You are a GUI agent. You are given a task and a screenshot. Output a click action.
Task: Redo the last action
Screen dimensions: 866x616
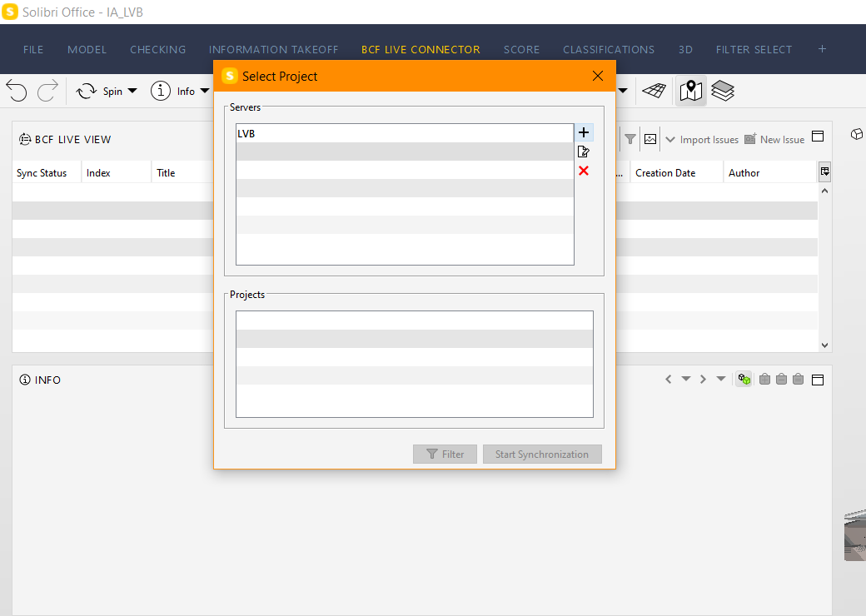tap(47, 91)
